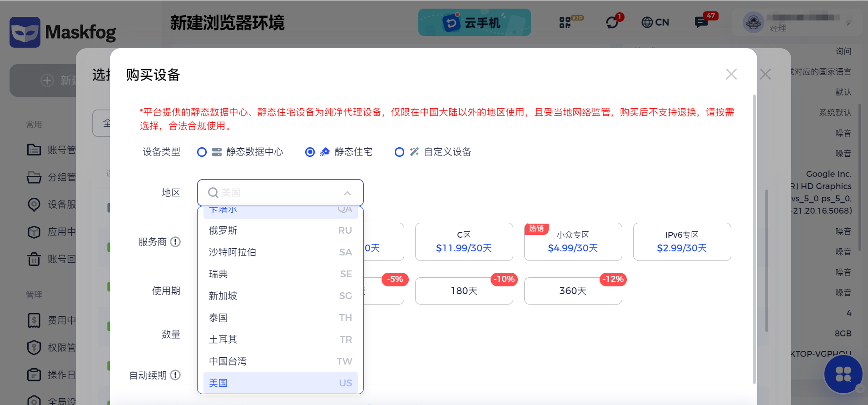The image size is (868, 405).
Task: Click the 新建浏览器环境 page title
Action: click(227, 23)
